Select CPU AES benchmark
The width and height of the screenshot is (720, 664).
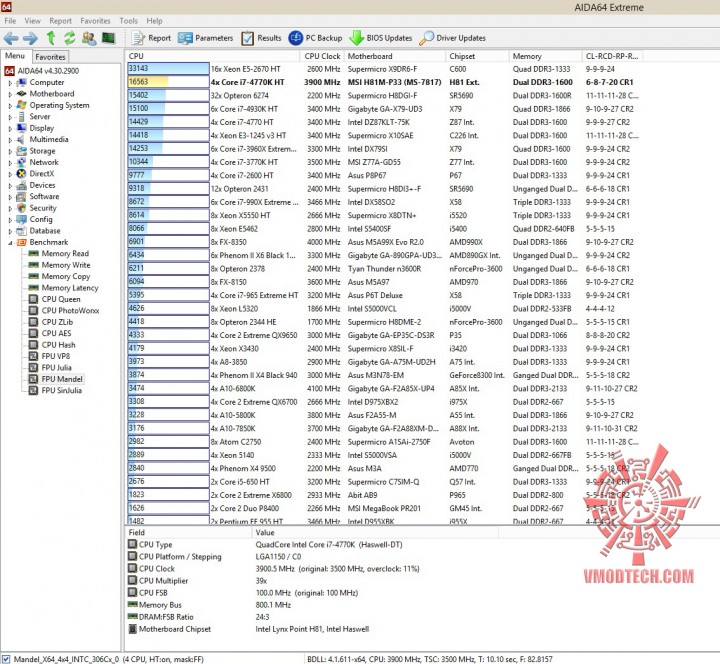point(56,333)
